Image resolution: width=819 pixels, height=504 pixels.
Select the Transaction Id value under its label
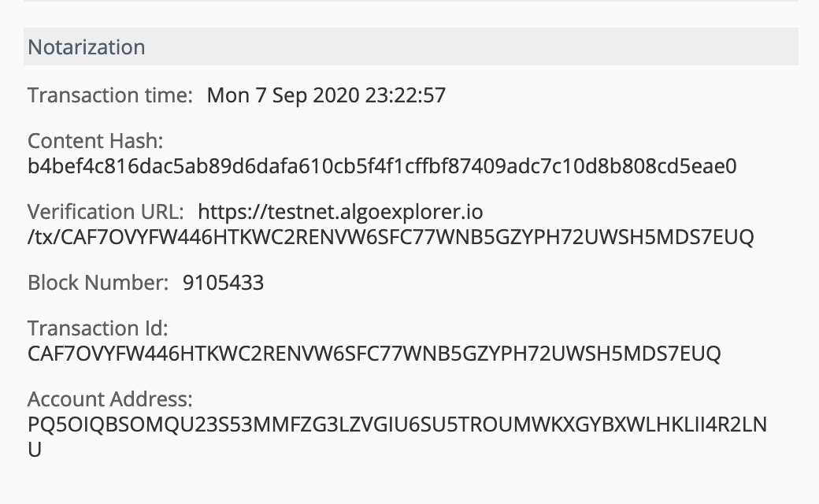373,353
